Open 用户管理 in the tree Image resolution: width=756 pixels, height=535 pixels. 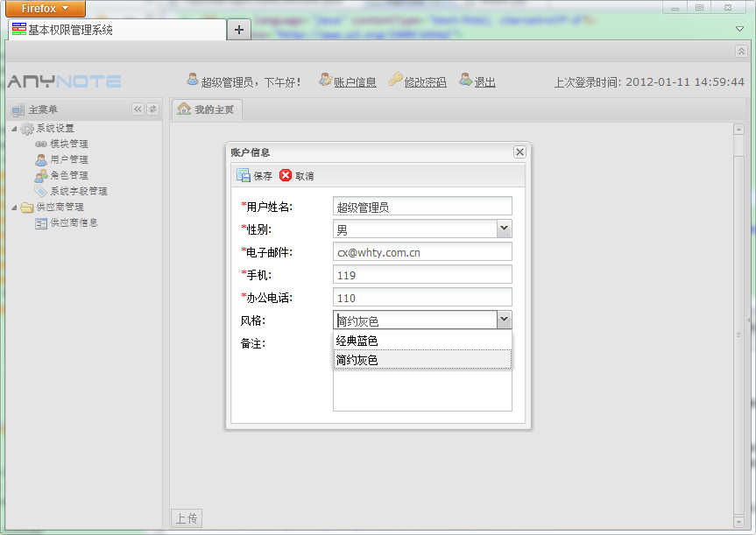click(69, 159)
